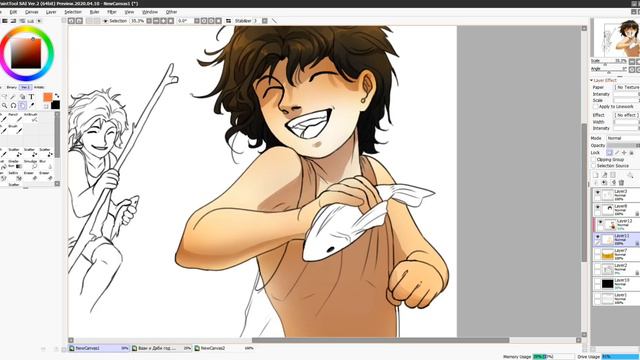Open the Layer menu
The image size is (640, 360).
(x=51, y=12)
